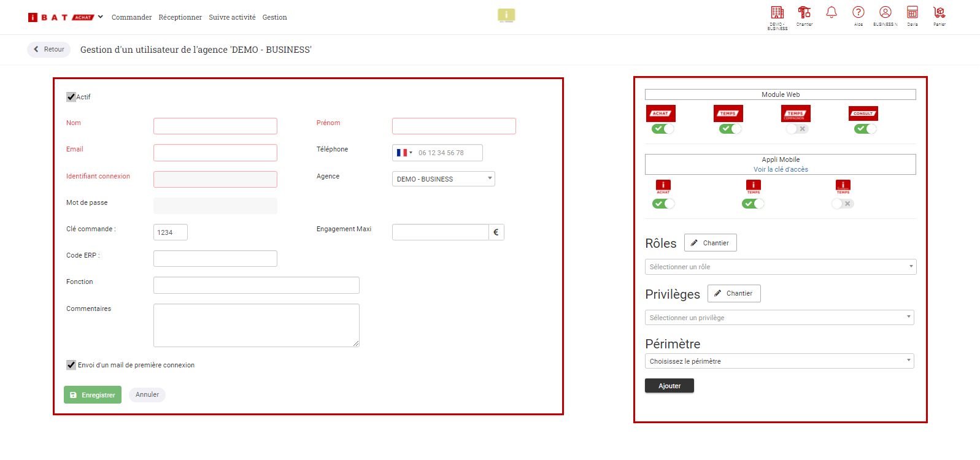The image size is (980, 460).
Task: Enable the TEMPS Compagnon web module toggle
Action: pos(797,129)
